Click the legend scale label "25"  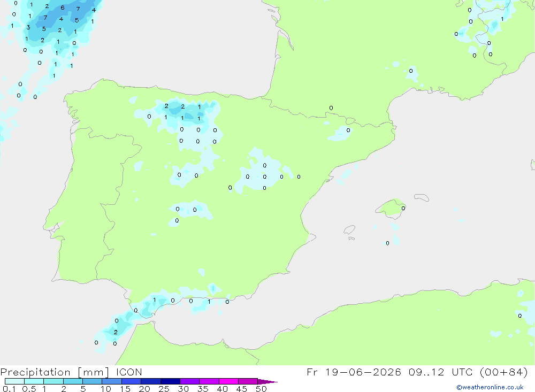[164, 389]
